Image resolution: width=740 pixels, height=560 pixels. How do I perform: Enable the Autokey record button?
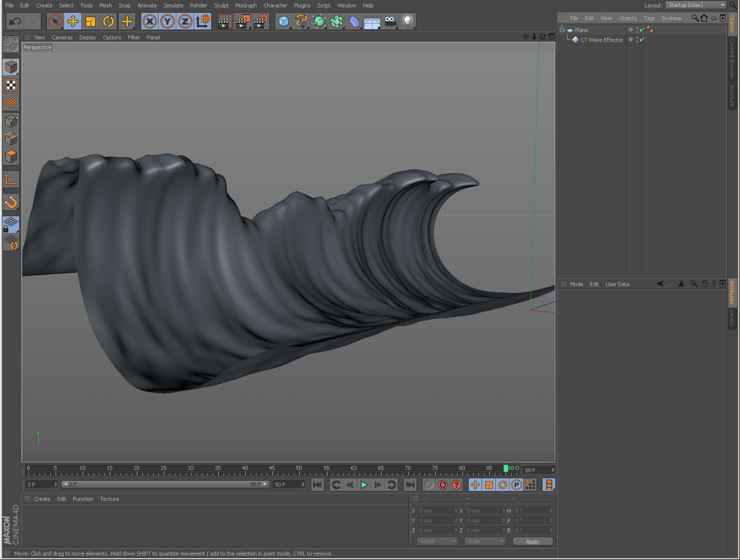(442, 485)
